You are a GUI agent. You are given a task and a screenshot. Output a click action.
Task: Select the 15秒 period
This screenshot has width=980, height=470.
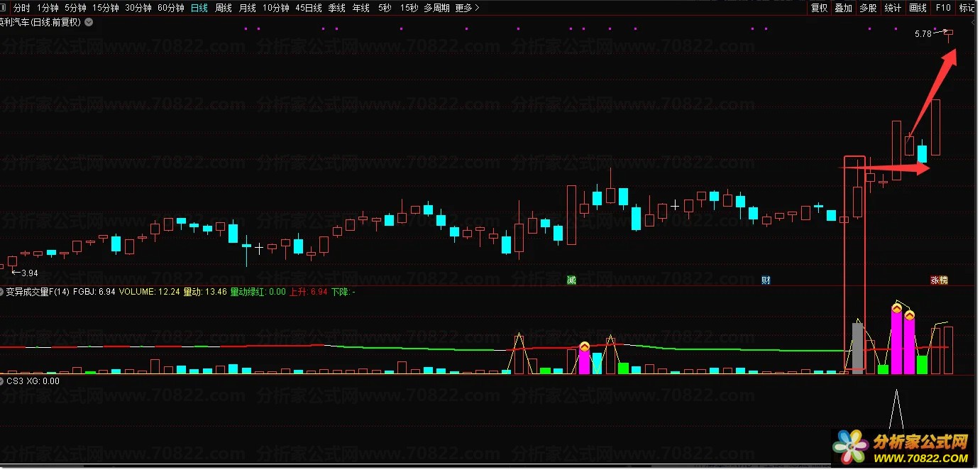click(x=409, y=8)
